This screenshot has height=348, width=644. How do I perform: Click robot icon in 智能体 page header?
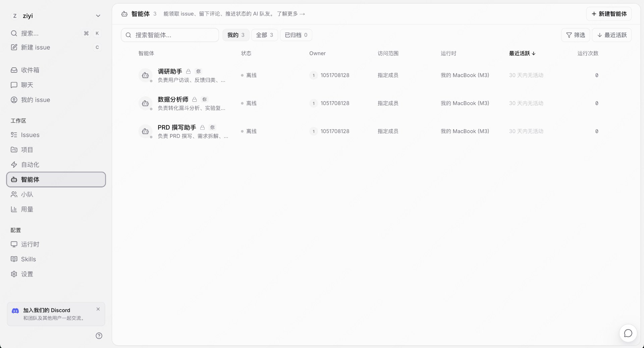click(x=124, y=14)
